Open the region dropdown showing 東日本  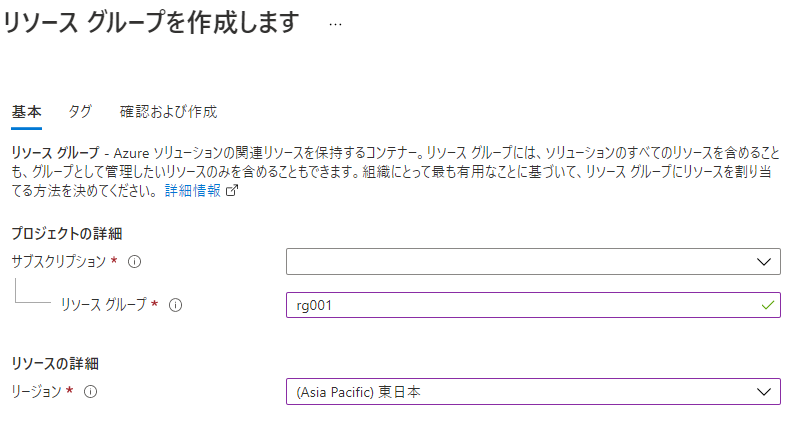pyautogui.click(x=520, y=392)
